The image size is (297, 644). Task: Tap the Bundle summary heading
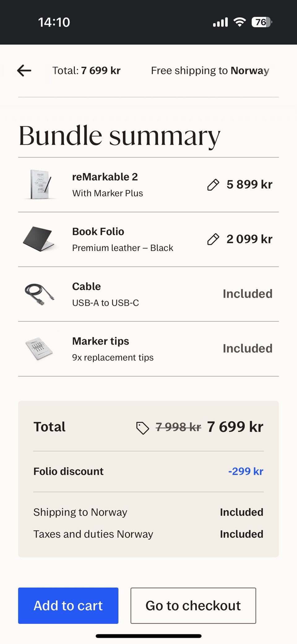click(x=119, y=136)
